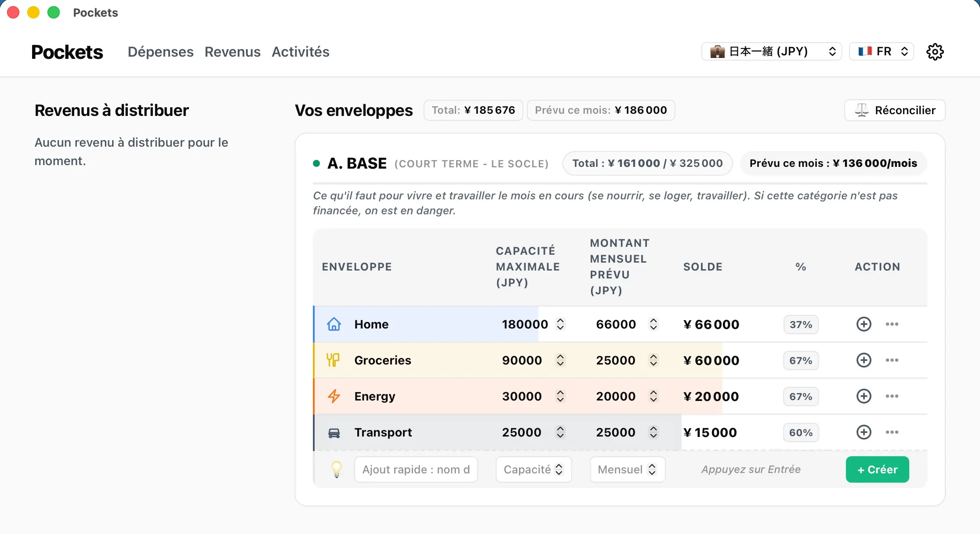Adjust the Energy maximum capacity stepper
The image size is (980, 534).
[560, 396]
